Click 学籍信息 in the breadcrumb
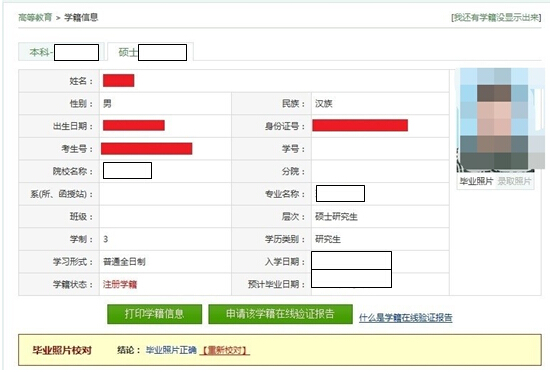 coord(81,17)
